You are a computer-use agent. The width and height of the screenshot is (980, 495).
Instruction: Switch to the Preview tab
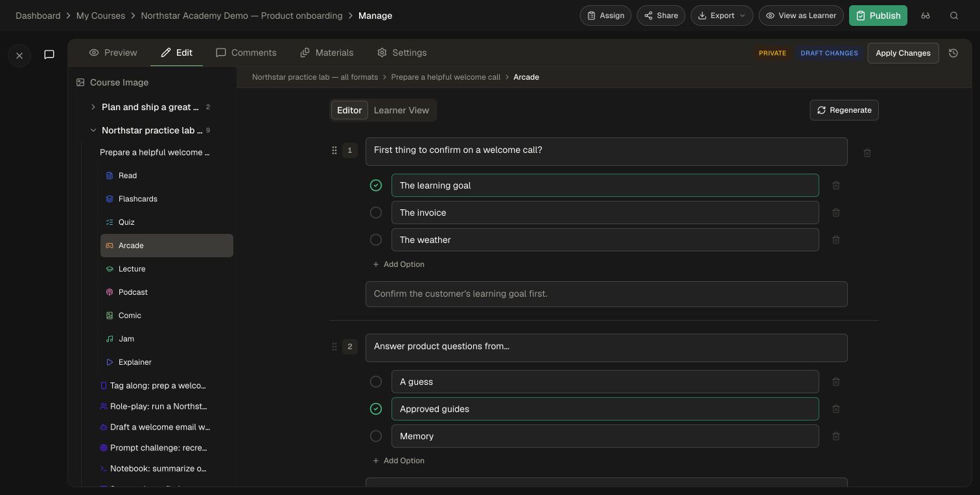(x=113, y=52)
